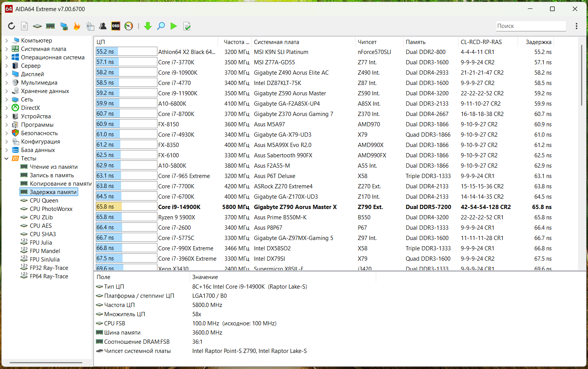Select the Задержка памяти test

click(53, 192)
